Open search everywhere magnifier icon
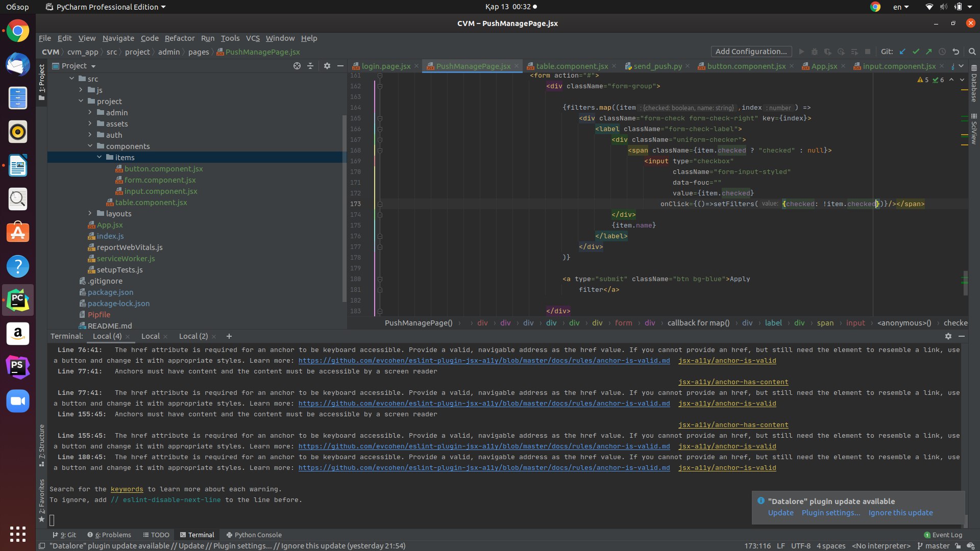The image size is (980, 551). coord(972,52)
